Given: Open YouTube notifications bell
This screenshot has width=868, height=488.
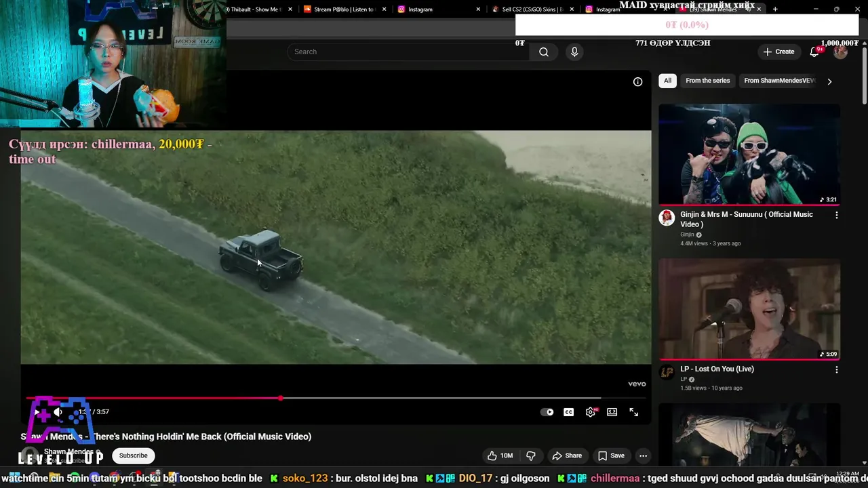Looking at the screenshot, I should pos(814,52).
